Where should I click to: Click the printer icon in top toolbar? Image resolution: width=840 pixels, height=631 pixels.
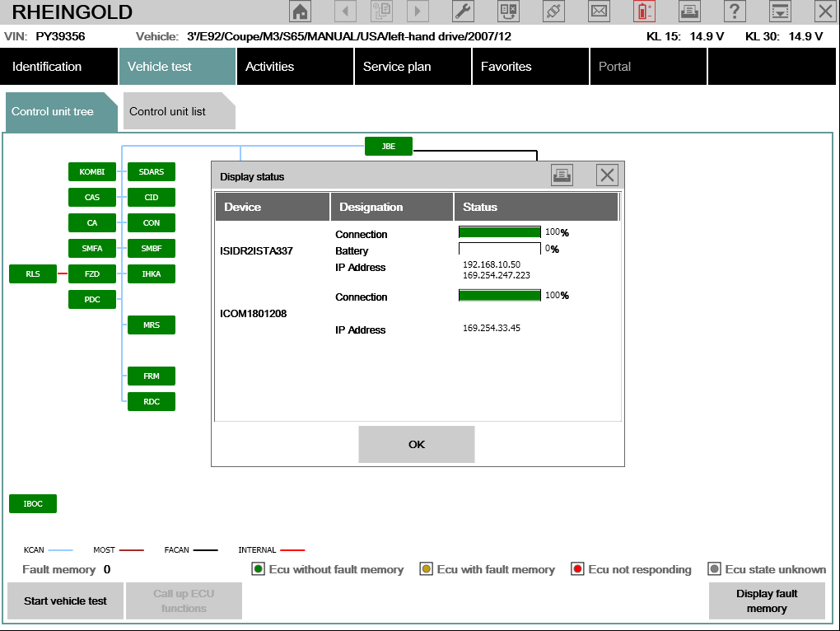(689, 12)
